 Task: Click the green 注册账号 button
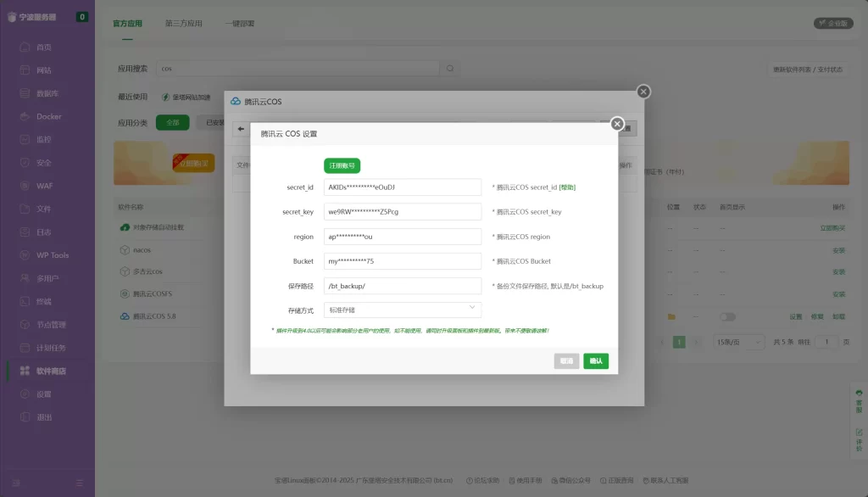click(342, 165)
